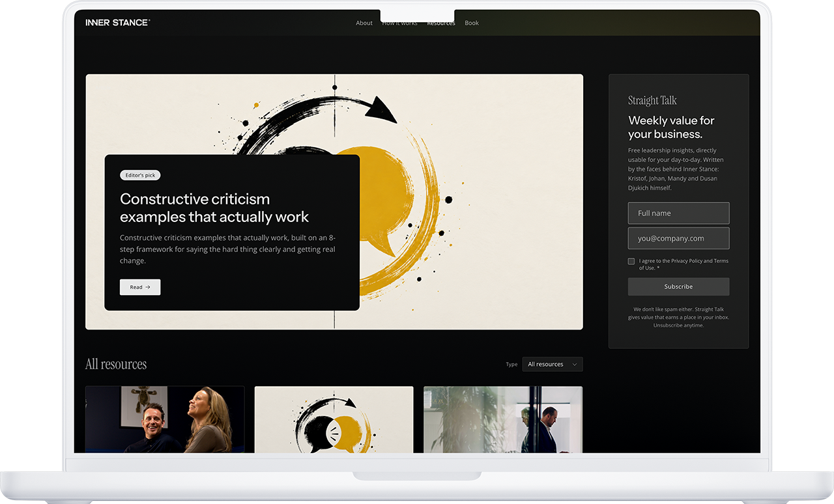Open the Resources menu item

[441, 23]
